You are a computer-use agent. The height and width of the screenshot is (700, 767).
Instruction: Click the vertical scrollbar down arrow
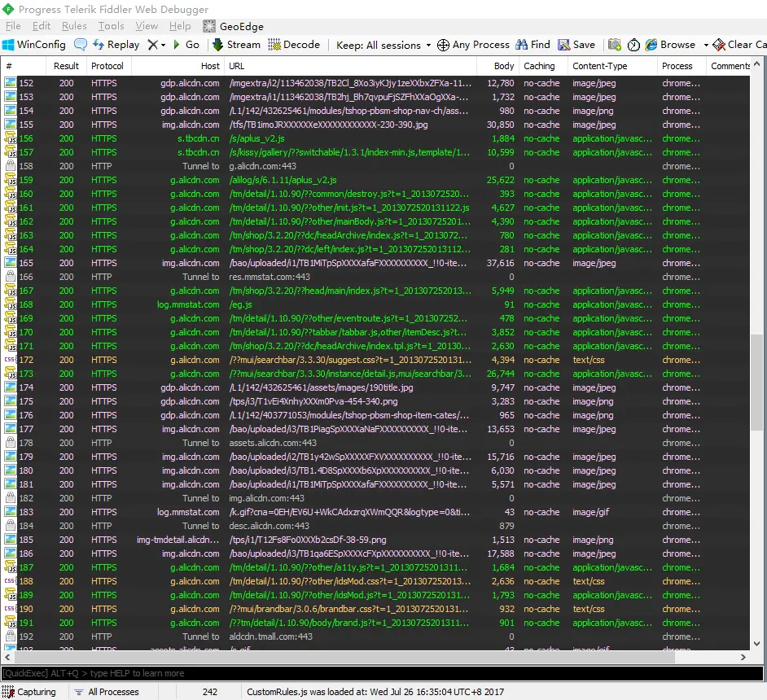click(x=756, y=643)
